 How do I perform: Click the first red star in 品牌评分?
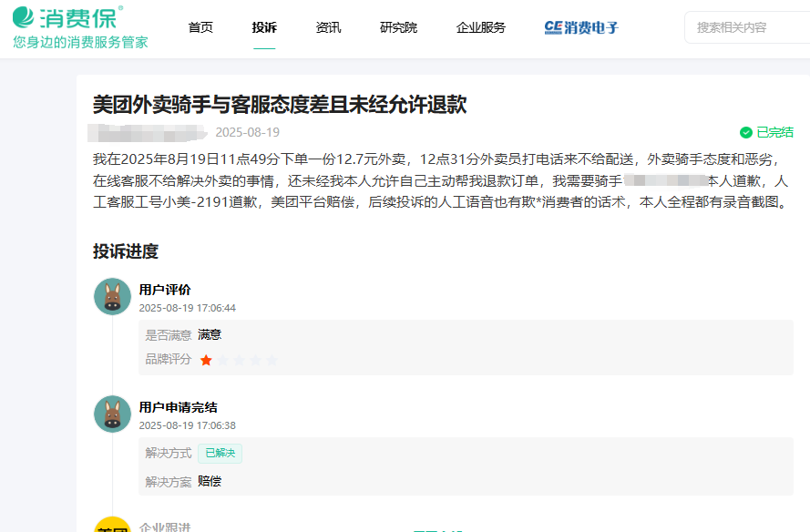click(x=206, y=360)
